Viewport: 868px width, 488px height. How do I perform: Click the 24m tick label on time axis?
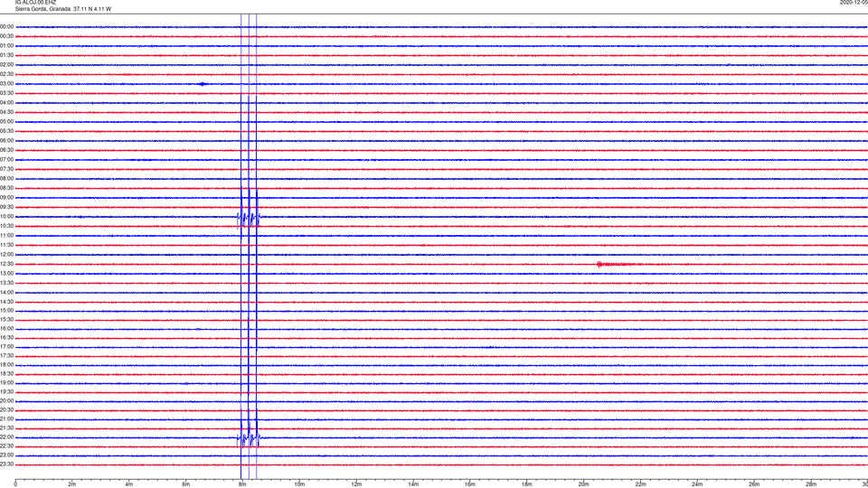coord(697,484)
